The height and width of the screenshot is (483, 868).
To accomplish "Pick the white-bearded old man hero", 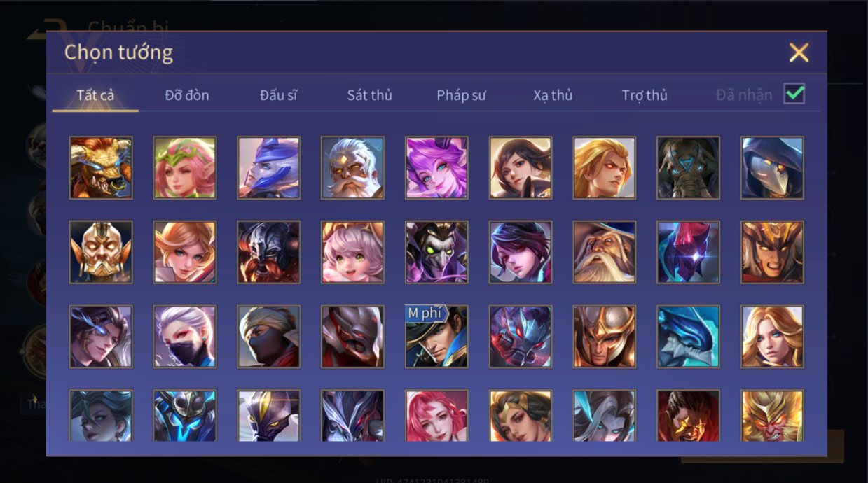I will click(x=352, y=167).
